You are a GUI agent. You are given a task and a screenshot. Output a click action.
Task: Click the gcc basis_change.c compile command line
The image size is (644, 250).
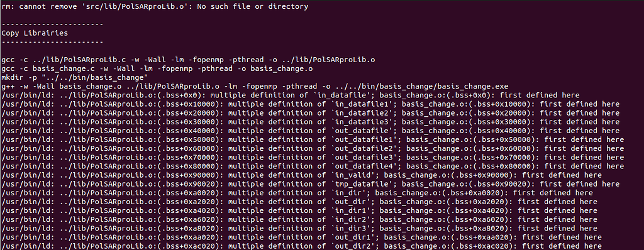pos(157,68)
